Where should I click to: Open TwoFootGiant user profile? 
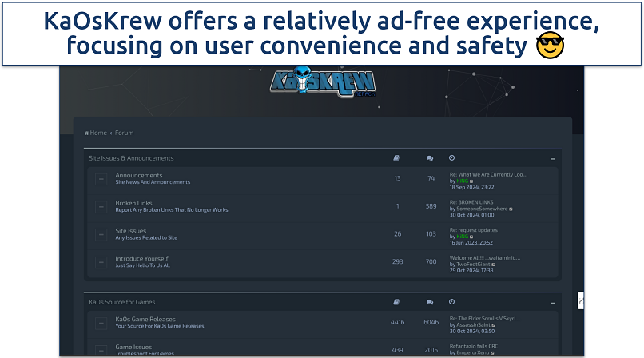click(x=473, y=265)
